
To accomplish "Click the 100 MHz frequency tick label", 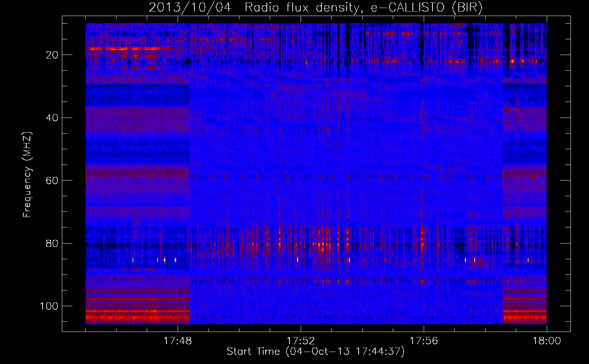I will [49, 306].
